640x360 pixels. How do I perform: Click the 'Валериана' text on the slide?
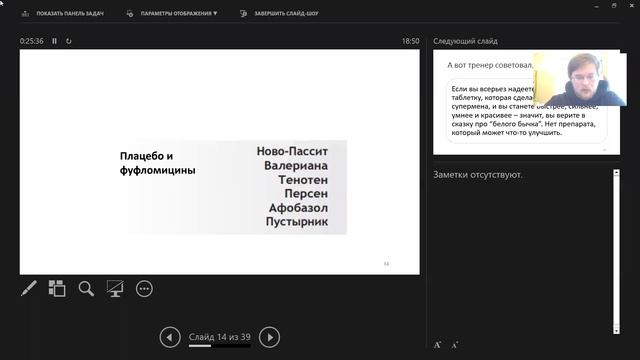(296, 166)
